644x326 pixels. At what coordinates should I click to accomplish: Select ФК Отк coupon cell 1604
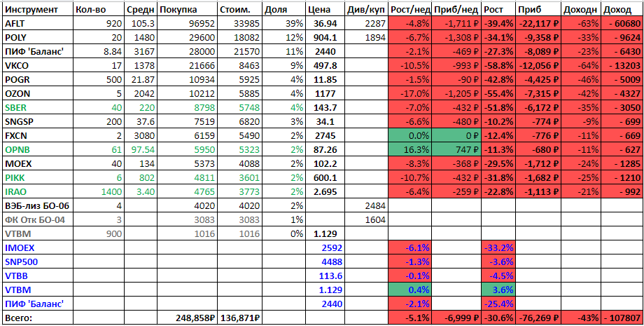[x=366, y=220]
